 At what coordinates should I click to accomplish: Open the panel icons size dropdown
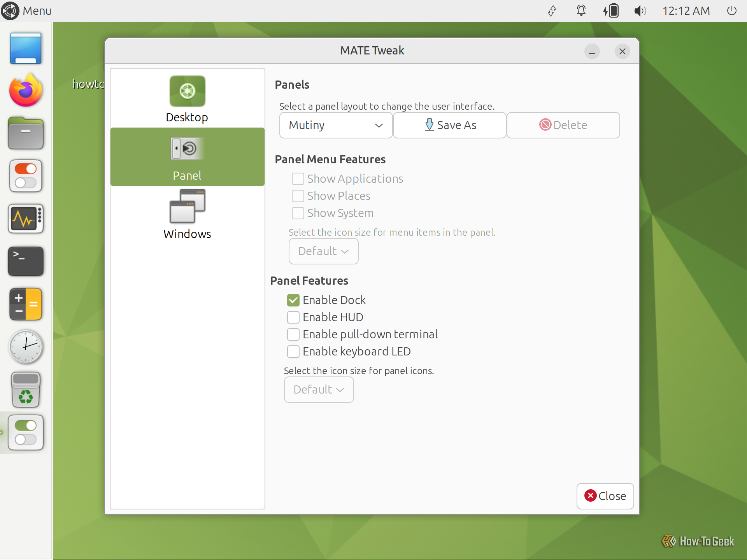point(319,390)
